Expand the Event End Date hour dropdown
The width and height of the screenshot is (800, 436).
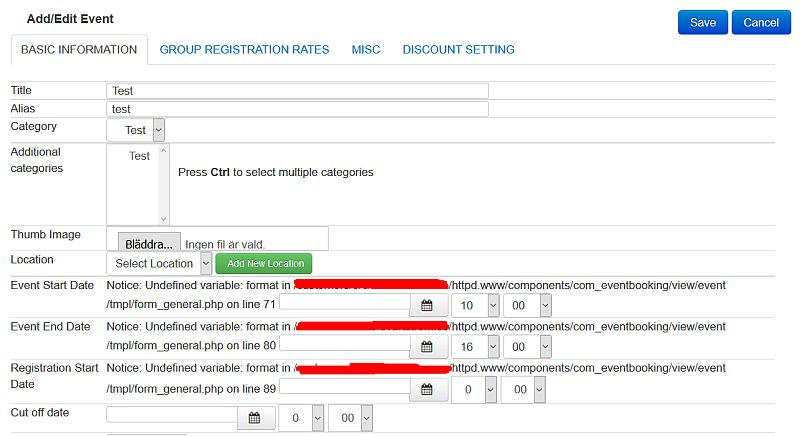pos(475,347)
